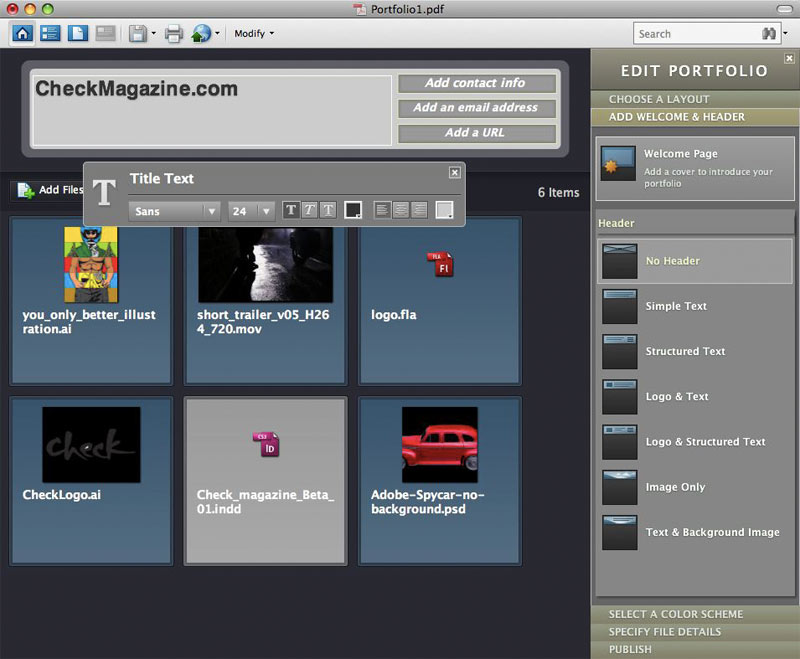Click the globe Share icon
The image size is (800, 659).
pos(201,34)
